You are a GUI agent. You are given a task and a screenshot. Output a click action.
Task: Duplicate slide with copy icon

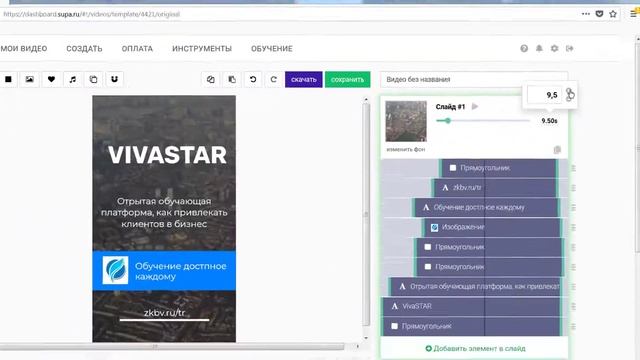[557, 150]
